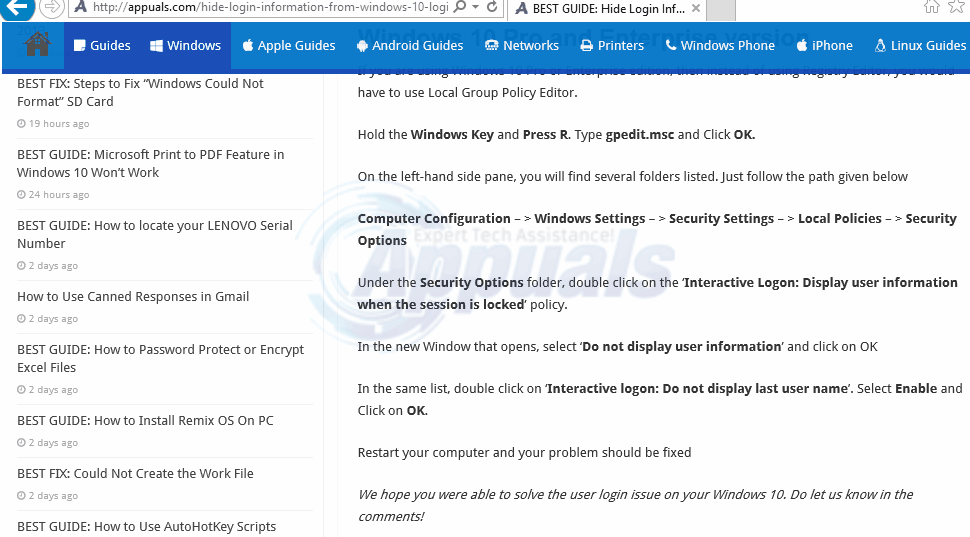Go to Appuals home via house icon

click(37, 45)
